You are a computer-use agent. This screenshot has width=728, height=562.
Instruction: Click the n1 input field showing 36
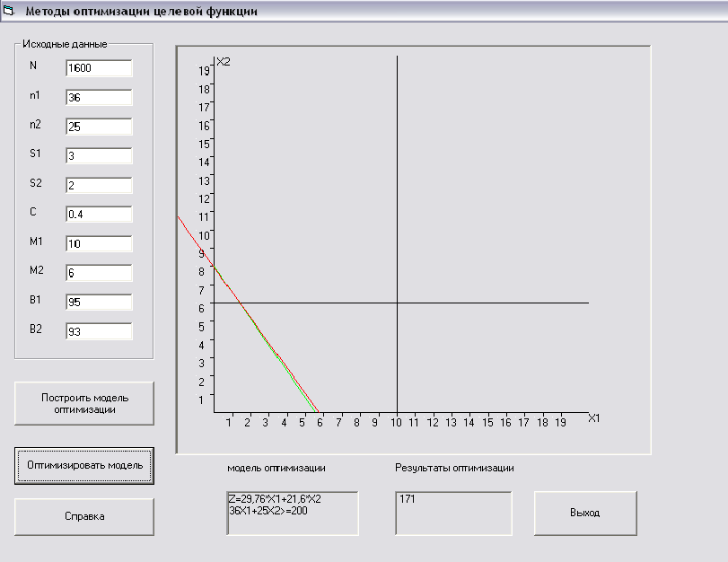pyautogui.click(x=99, y=98)
